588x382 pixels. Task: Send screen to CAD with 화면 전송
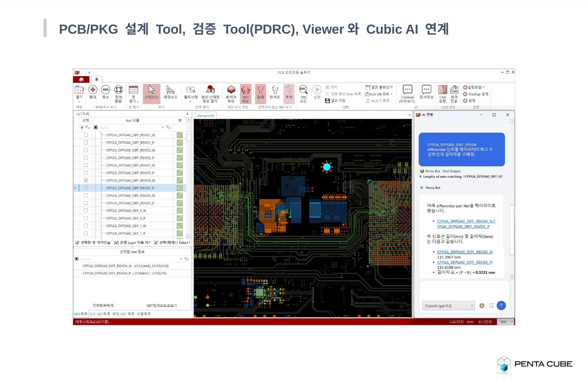(454, 94)
